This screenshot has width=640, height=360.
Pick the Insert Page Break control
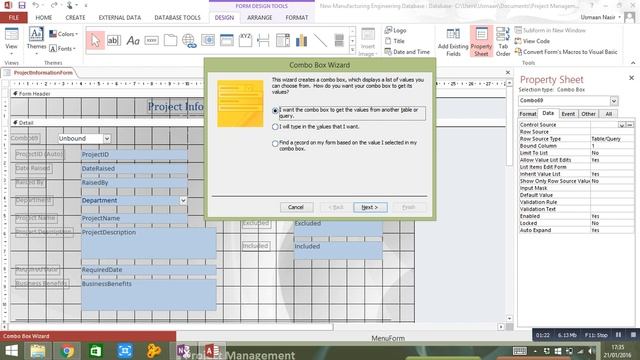pos(264,40)
